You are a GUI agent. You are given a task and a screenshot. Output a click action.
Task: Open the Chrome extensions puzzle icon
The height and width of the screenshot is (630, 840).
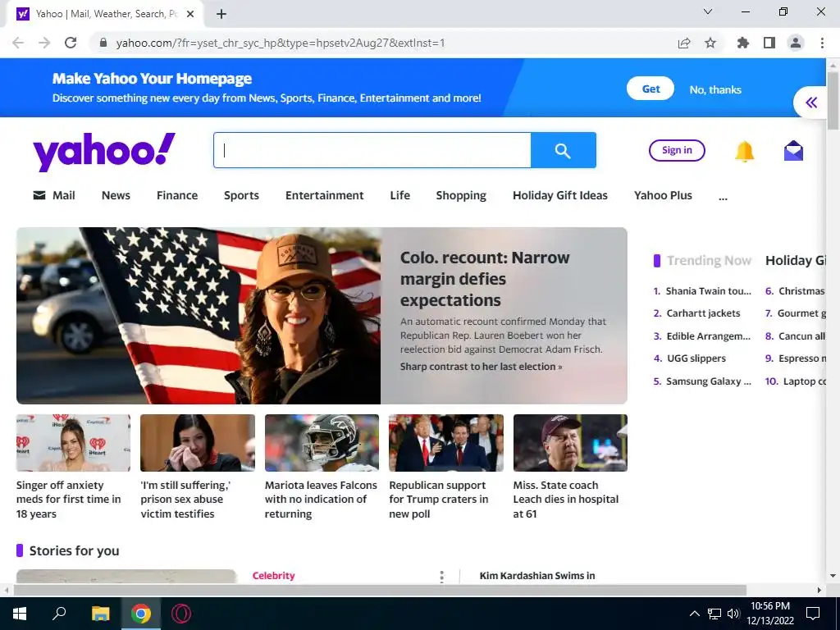coord(743,43)
